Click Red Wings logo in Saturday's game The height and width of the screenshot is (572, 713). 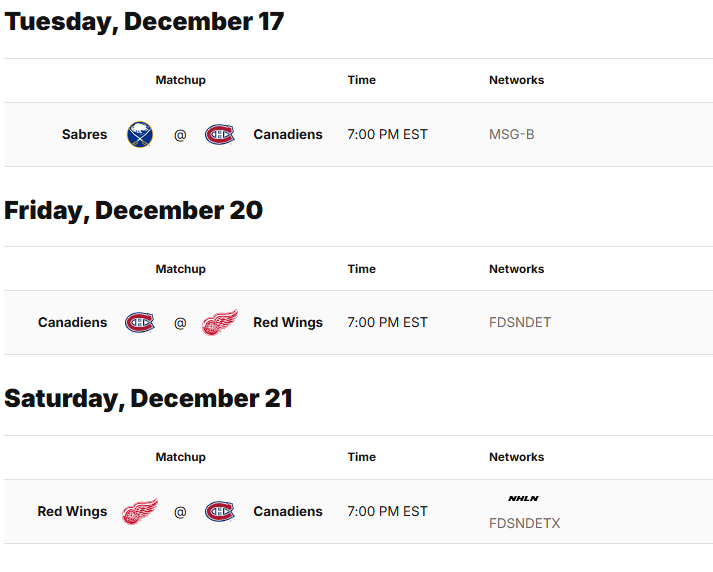(x=140, y=511)
